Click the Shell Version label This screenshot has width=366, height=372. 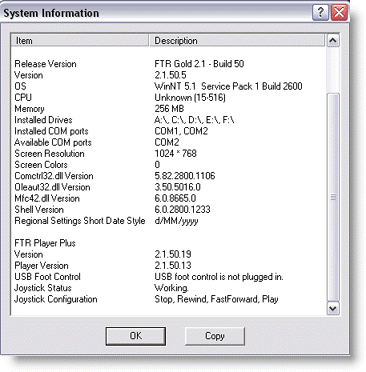coord(39,209)
